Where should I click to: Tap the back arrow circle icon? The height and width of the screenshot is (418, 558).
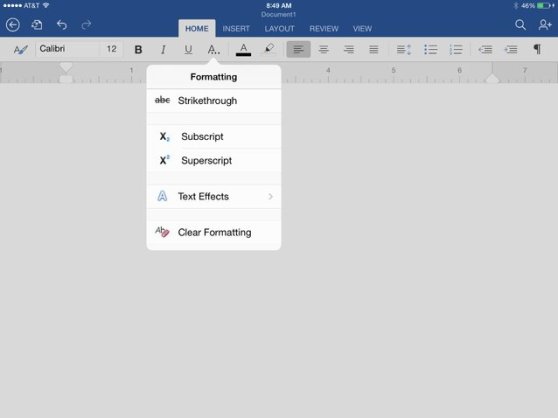click(13, 25)
